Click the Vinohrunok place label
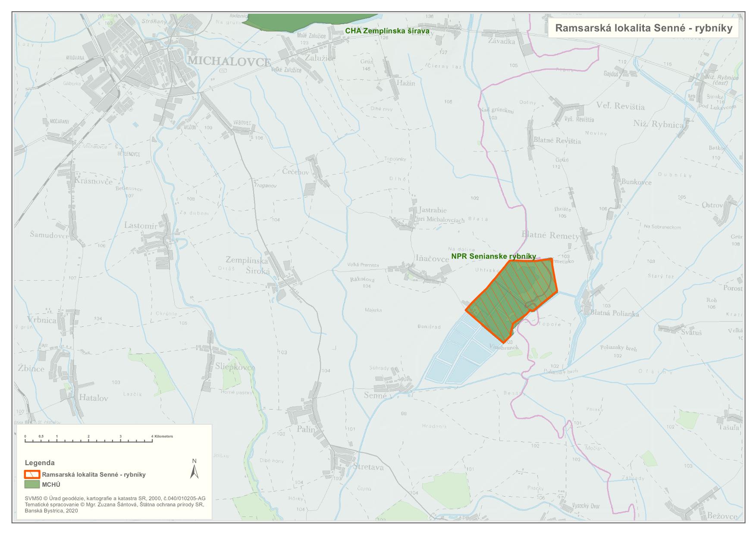 tap(503, 346)
